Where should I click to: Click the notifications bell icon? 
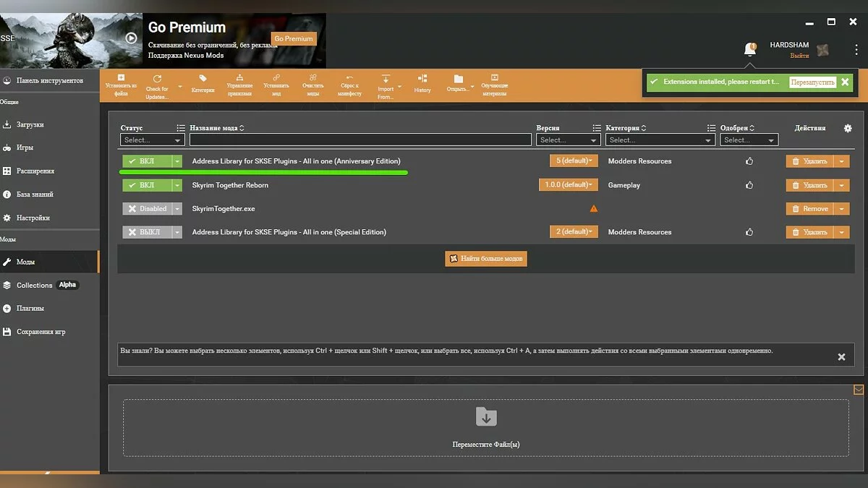(x=750, y=49)
